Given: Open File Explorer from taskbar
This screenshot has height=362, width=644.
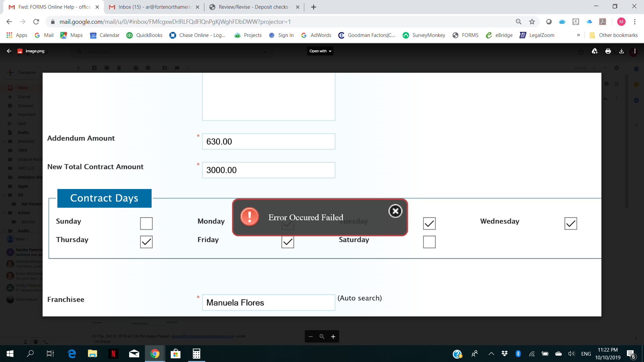Looking at the screenshot, I should click(x=92, y=354).
